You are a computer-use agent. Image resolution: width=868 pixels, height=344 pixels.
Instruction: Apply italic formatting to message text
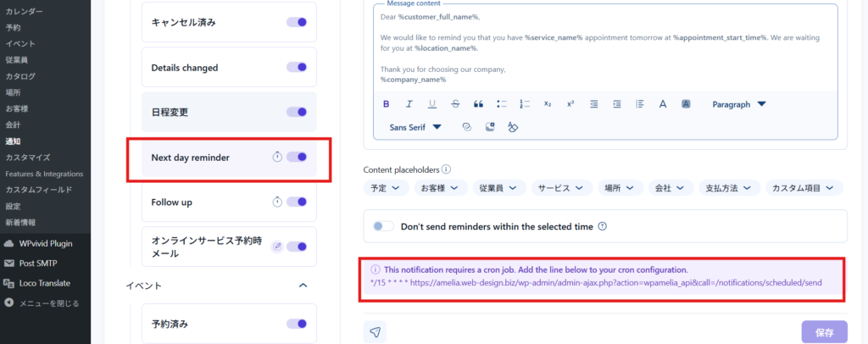[409, 104]
